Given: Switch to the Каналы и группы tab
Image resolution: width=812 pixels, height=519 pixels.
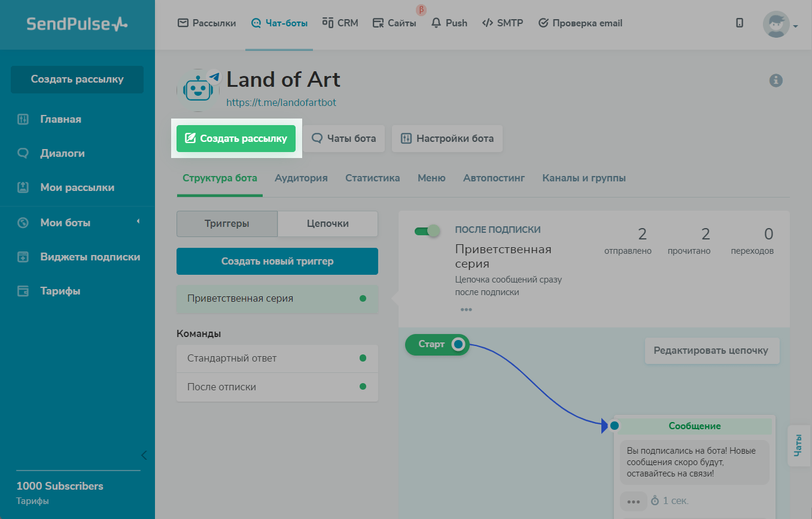Looking at the screenshot, I should pyautogui.click(x=584, y=178).
